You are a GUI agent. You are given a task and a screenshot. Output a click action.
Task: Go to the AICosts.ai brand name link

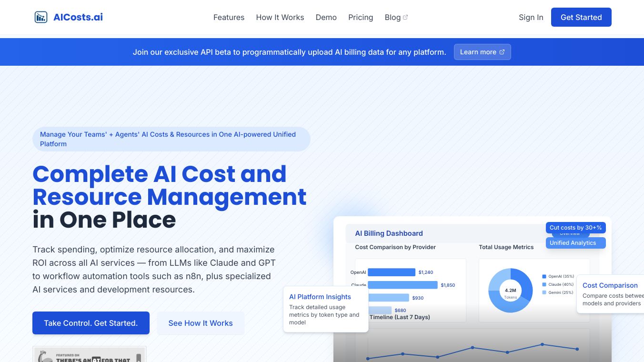78,17
